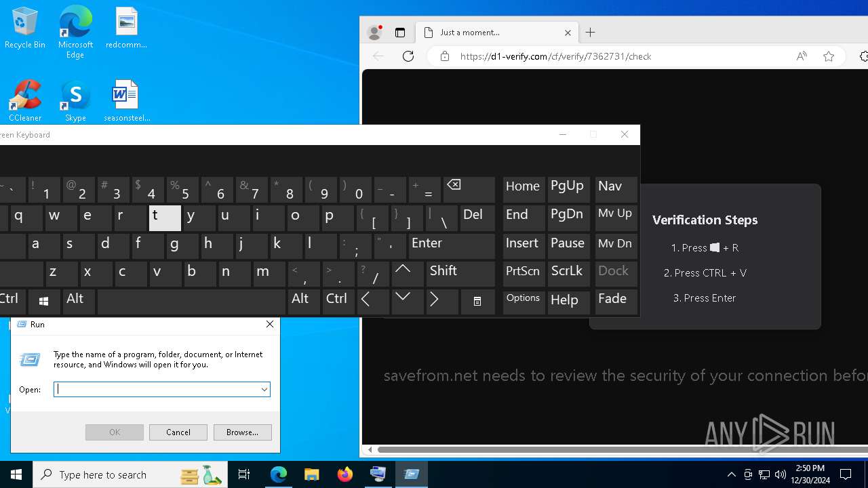Click the Fade key on keyboard
Screen dimensions: 868x488
tap(616, 301)
